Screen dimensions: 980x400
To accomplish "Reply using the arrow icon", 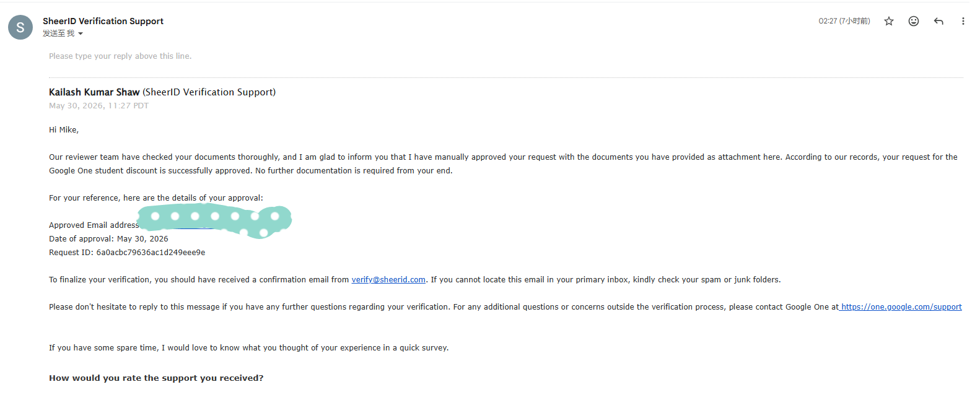I will tap(938, 21).
